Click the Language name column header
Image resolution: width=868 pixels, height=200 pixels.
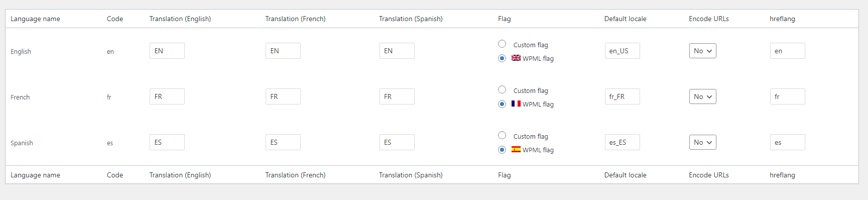click(x=35, y=19)
